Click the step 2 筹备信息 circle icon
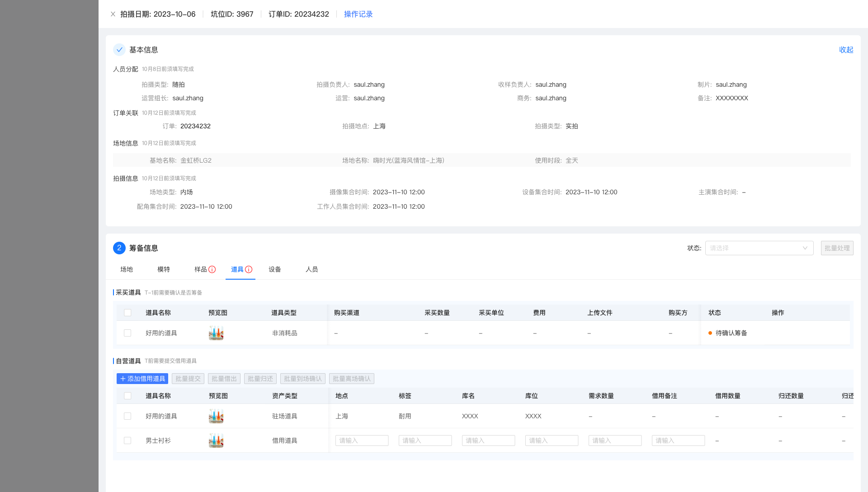This screenshot has width=868, height=492. pos(119,248)
